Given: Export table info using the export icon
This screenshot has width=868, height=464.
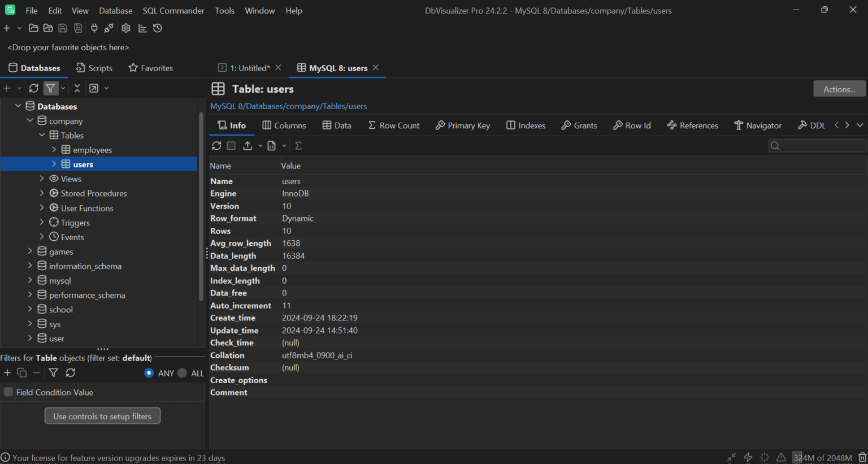Looking at the screenshot, I should (x=248, y=145).
